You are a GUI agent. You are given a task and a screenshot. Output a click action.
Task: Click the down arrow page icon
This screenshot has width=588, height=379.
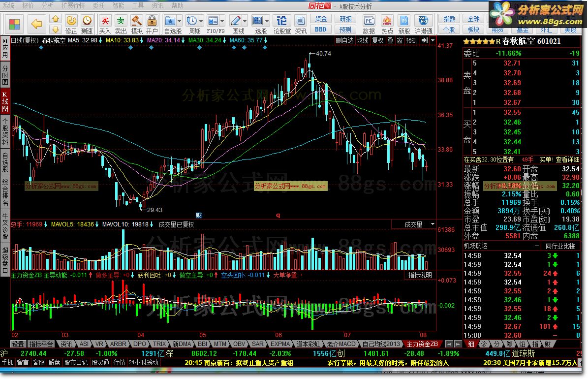(56, 29)
